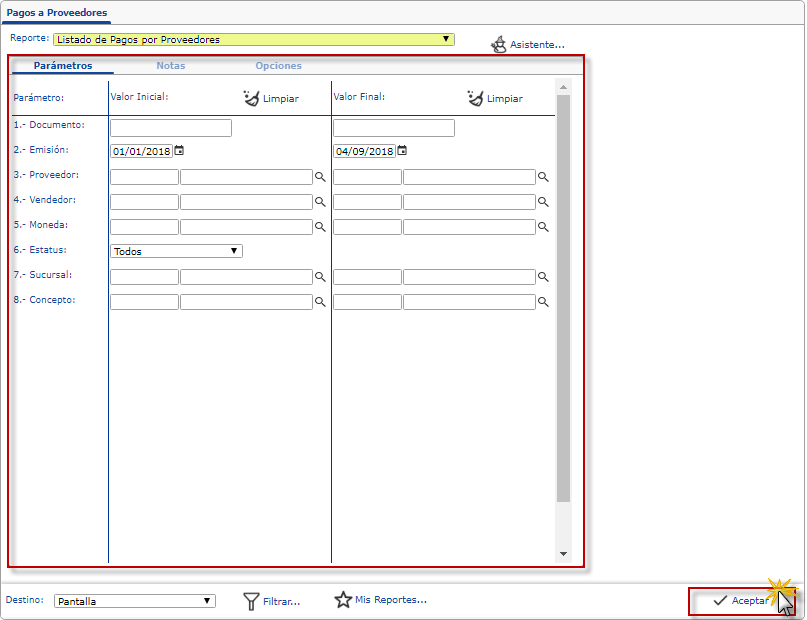The width and height of the screenshot is (807, 620).
Task: Click the initial Documento input field
Action: click(171, 128)
